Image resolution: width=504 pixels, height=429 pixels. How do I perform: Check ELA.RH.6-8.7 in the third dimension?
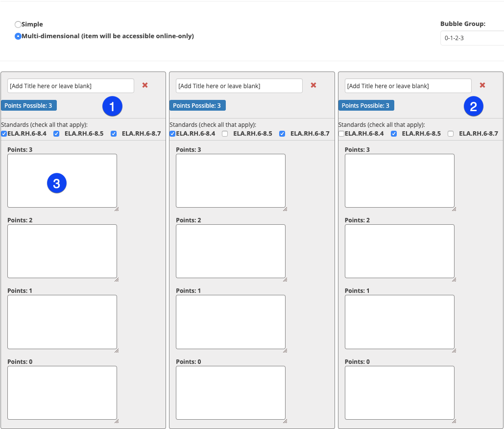(x=451, y=134)
